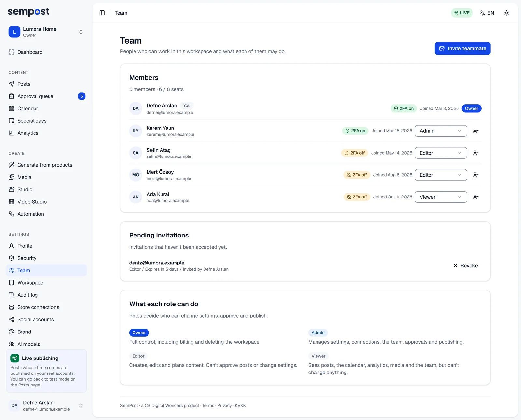
Task: Click the 2FA on badge for Defne Arslan
Action: coord(404,109)
